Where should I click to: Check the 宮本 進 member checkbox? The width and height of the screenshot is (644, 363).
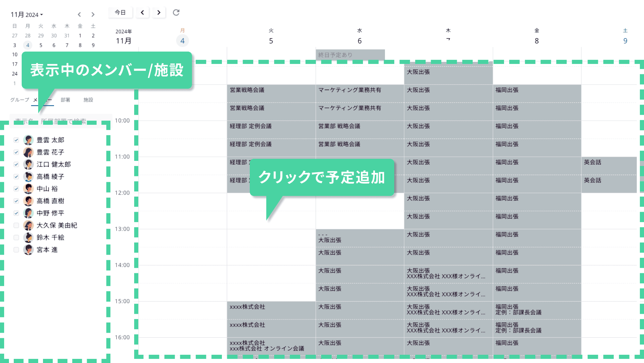[x=16, y=250]
